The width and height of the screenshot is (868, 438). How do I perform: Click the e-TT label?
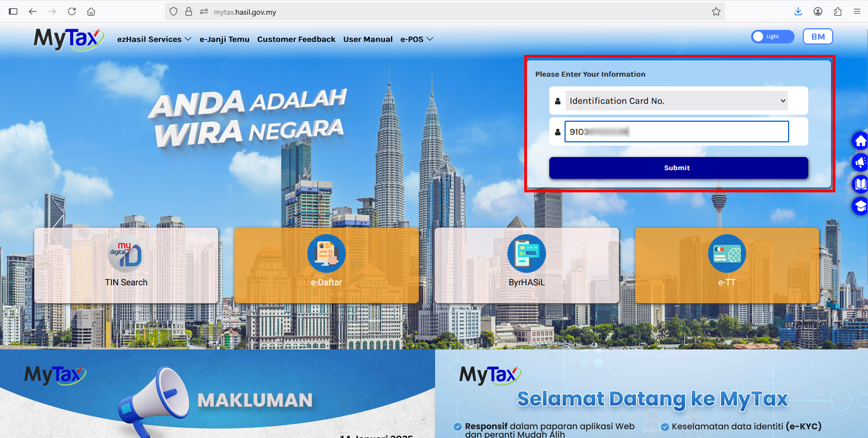point(727,283)
